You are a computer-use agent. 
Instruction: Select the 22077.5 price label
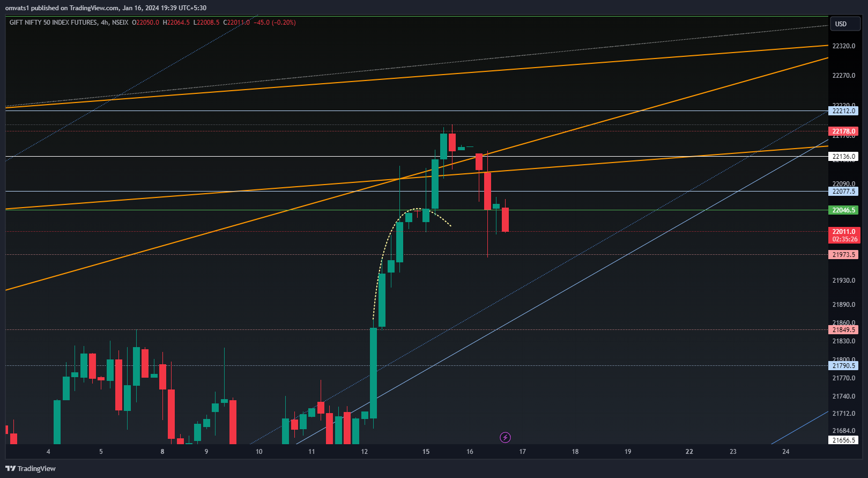843,192
